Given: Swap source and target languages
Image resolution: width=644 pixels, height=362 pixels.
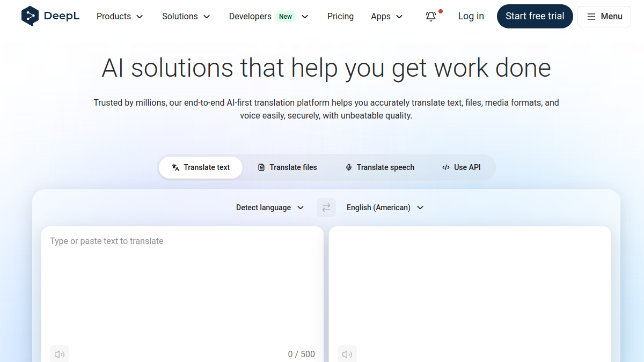Looking at the screenshot, I should [326, 208].
